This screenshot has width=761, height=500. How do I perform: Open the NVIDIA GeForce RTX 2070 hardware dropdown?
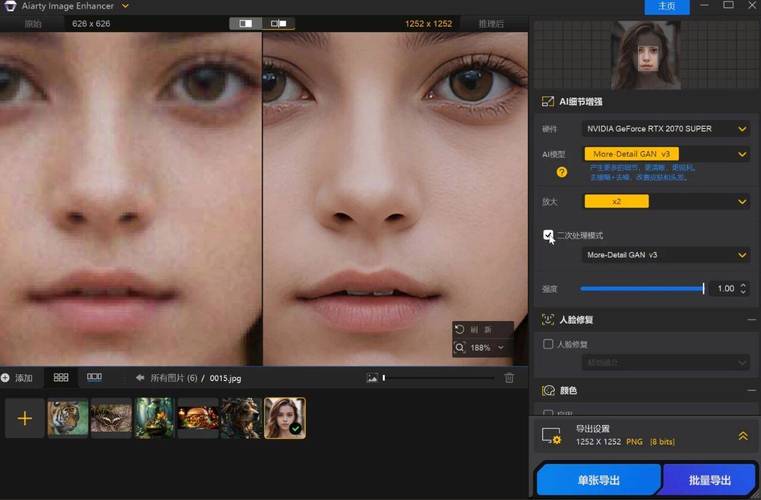(666, 129)
